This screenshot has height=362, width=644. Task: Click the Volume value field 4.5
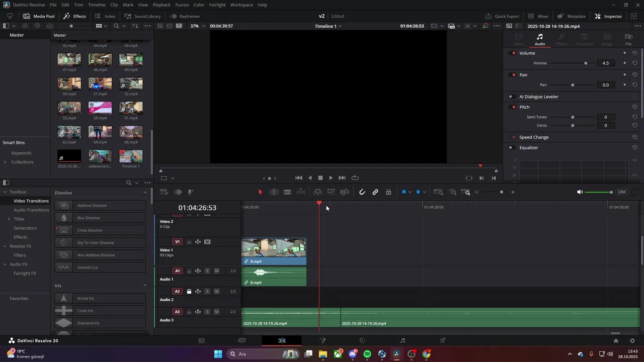point(606,63)
